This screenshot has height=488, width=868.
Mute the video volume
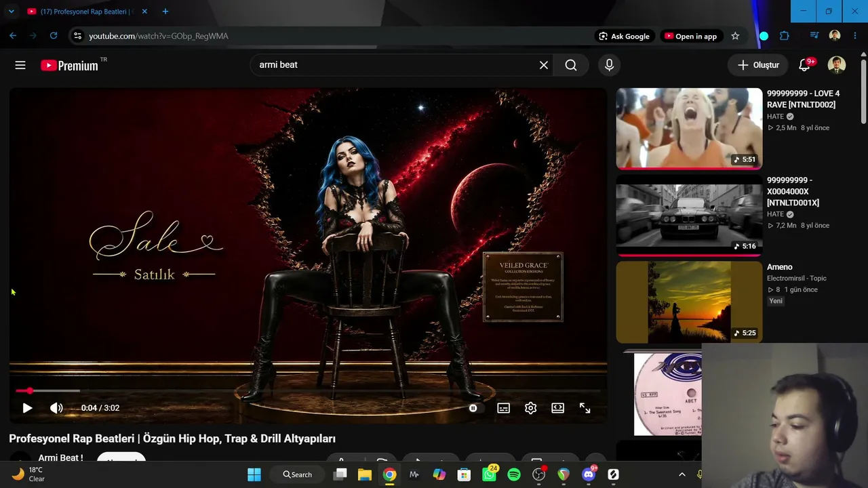coord(56,408)
